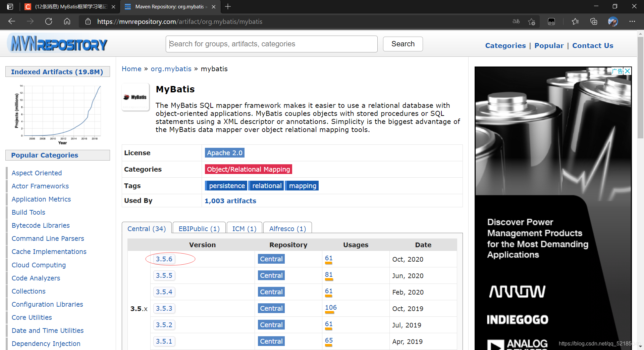Click the MyBatis project logo
The image size is (644, 350).
point(135,97)
